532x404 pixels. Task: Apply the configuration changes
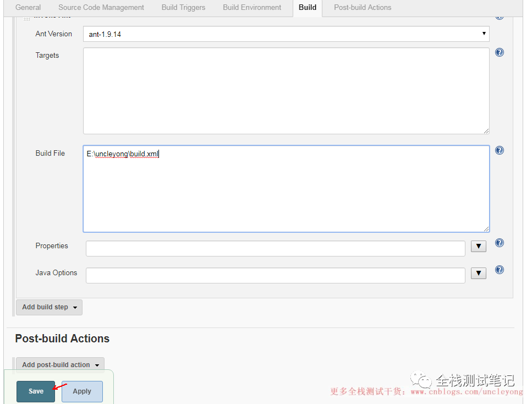coord(82,391)
